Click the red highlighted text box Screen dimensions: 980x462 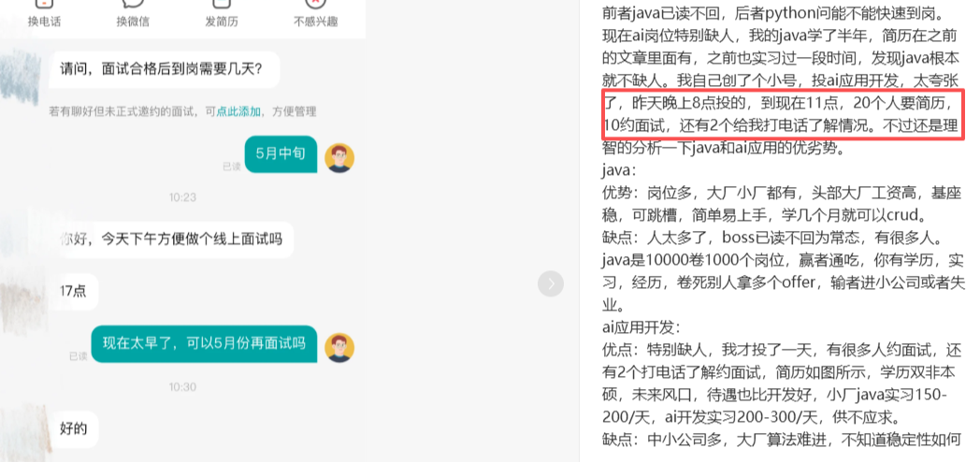[784, 114]
